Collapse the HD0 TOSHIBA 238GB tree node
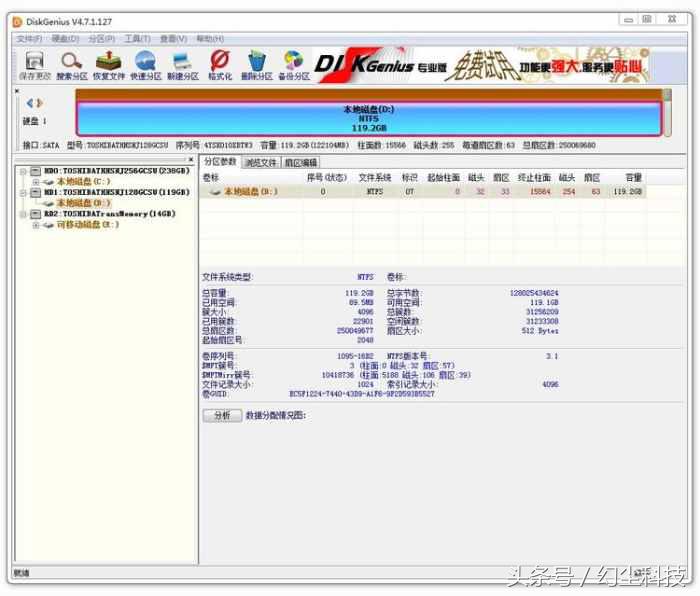Viewport: 700px width, 596px height. (x=23, y=171)
